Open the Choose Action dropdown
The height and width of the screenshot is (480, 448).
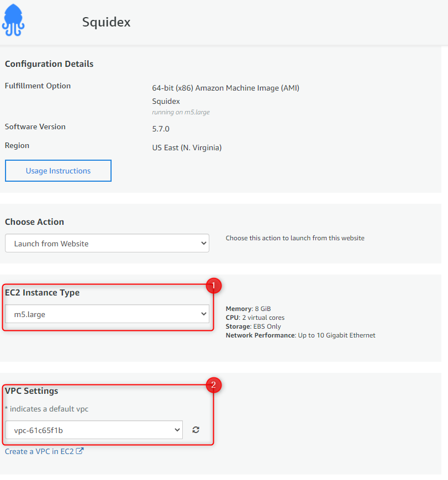[107, 243]
